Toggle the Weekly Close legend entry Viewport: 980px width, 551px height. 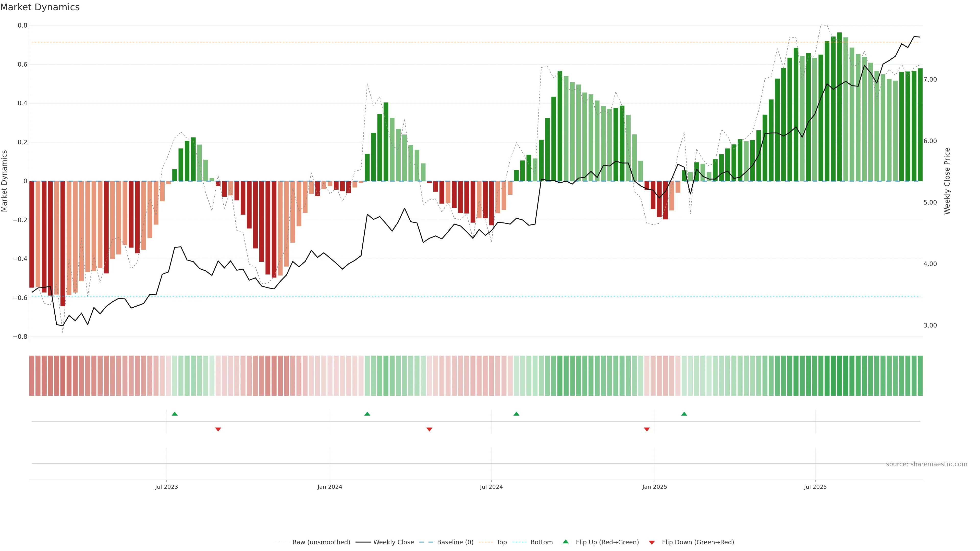pyautogui.click(x=393, y=542)
